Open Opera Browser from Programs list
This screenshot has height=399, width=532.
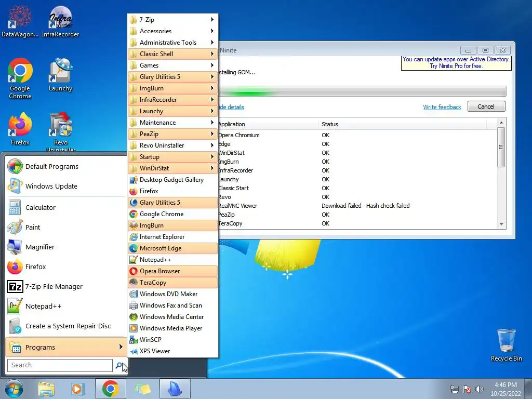point(172,271)
